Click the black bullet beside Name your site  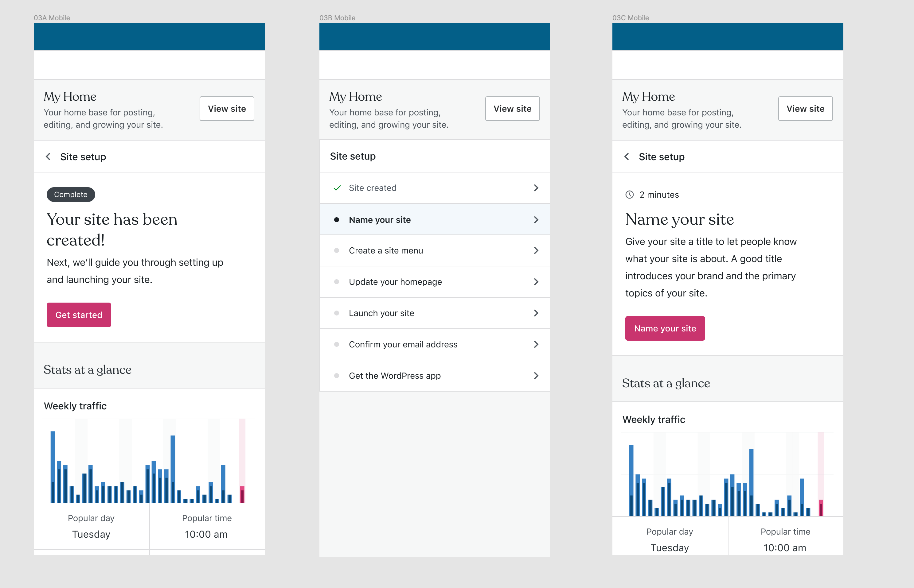click(337, 219)
